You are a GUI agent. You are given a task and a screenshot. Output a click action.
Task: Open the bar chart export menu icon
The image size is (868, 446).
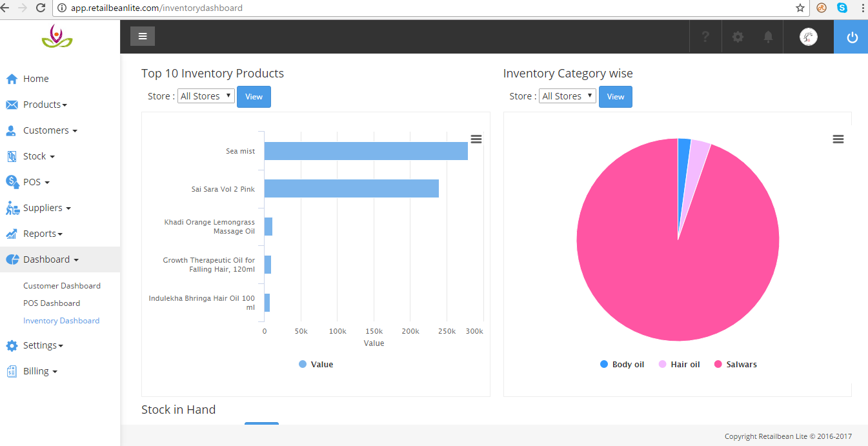tap(476, 139)
